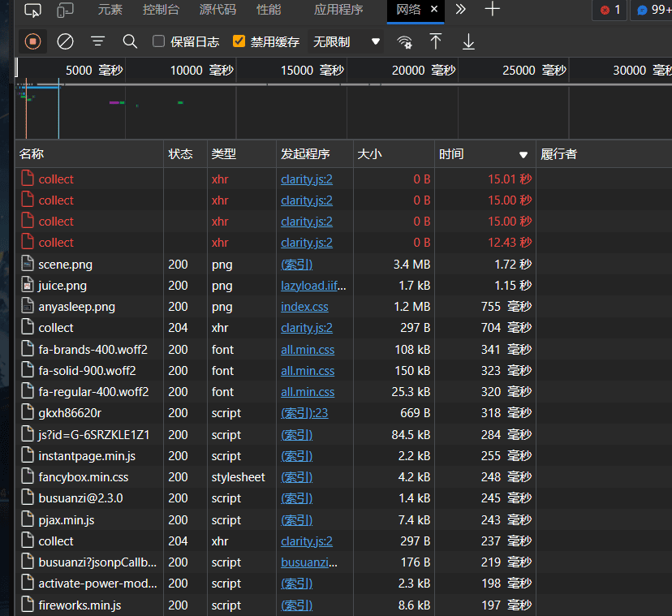Open the network search magnifier

(x=130, y=41)
